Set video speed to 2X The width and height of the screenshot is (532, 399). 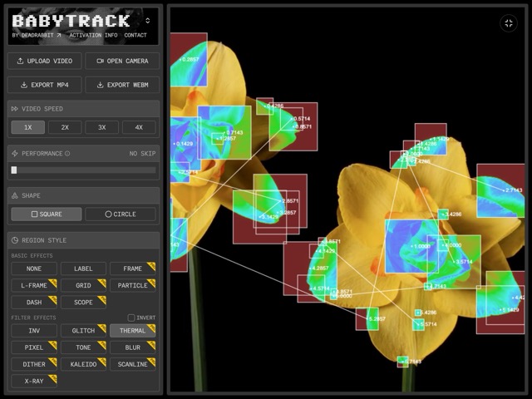[x=65, y=127]
